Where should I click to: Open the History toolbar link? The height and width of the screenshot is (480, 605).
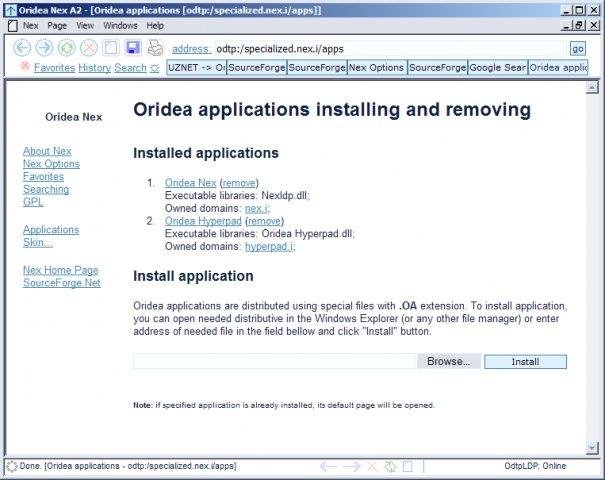pyautogui.click(x=95, y=68)
